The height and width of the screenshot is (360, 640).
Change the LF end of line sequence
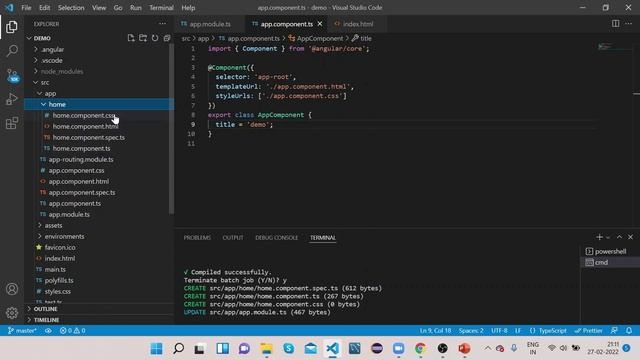coord(518,331)
